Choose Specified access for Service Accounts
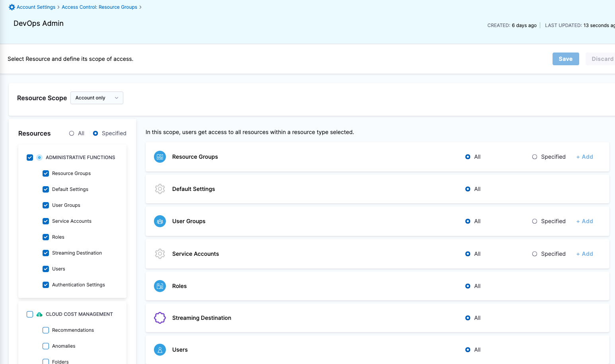The image size is (615, 364). coord(534,253)
